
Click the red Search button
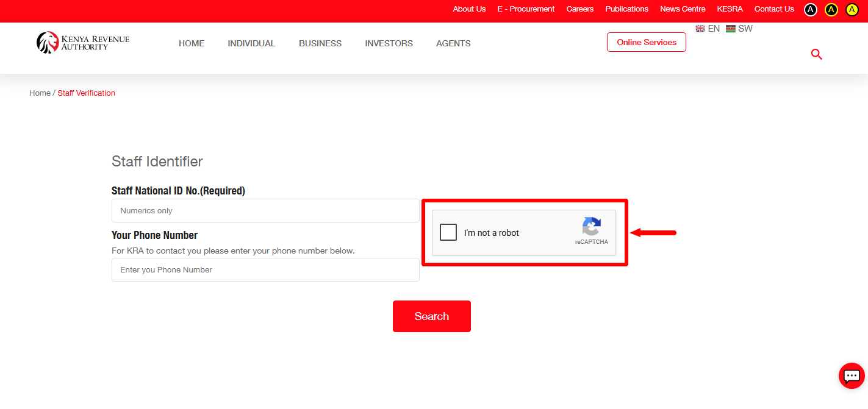point(432,316)
